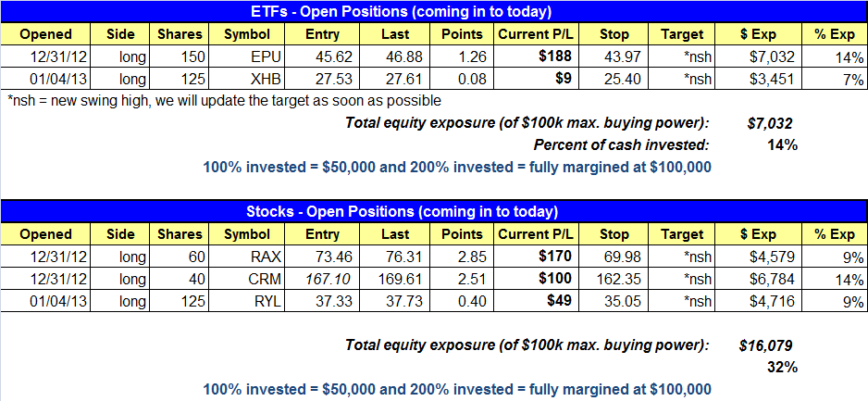Click the stocks table Current P/L header

pos(535,234)
